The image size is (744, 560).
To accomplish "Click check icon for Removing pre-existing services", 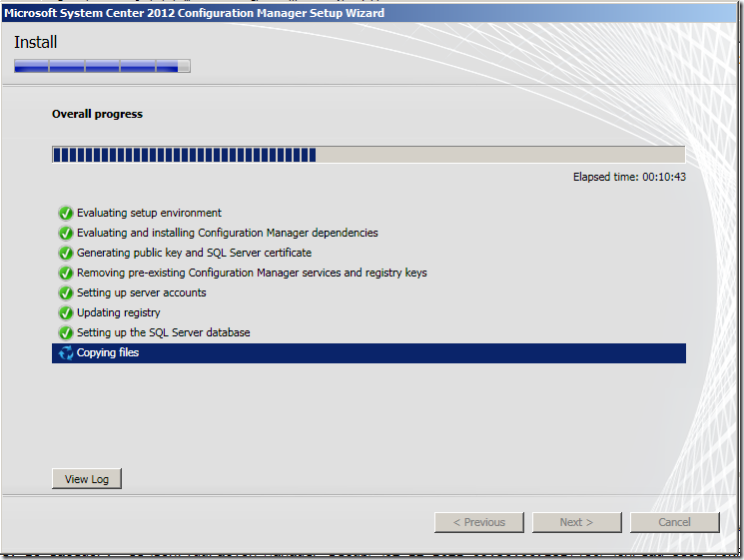I will pyautogui.click(x=66, y=273).
